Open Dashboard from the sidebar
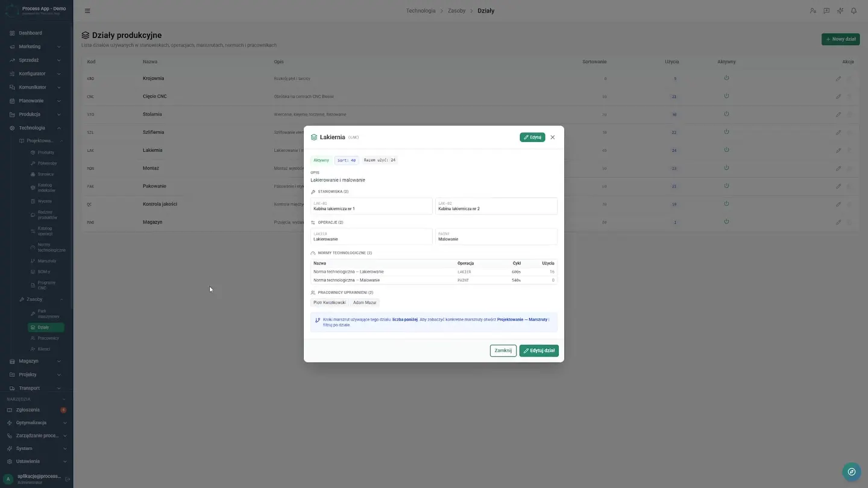This screenshot has height=488, width=868. 30,33
